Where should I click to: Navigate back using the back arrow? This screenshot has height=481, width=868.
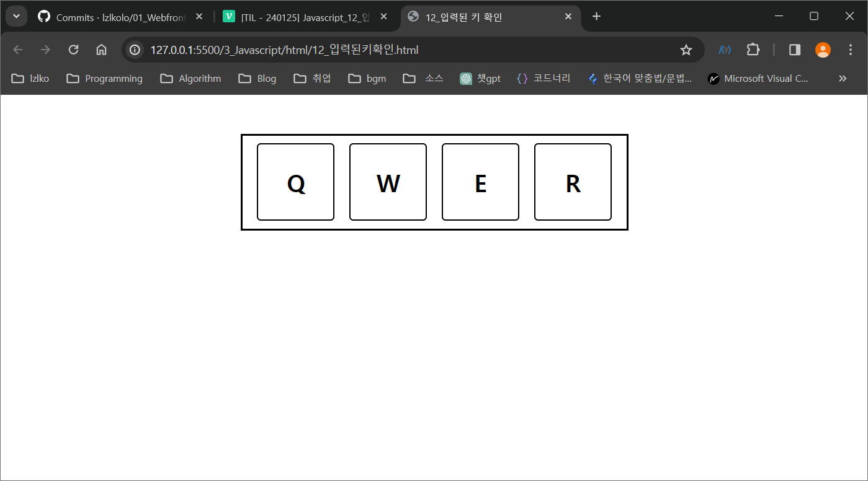[x=17, y=50]
